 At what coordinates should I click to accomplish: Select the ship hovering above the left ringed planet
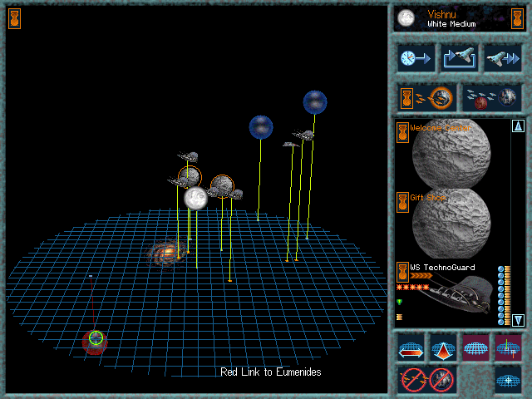[188, 157]
